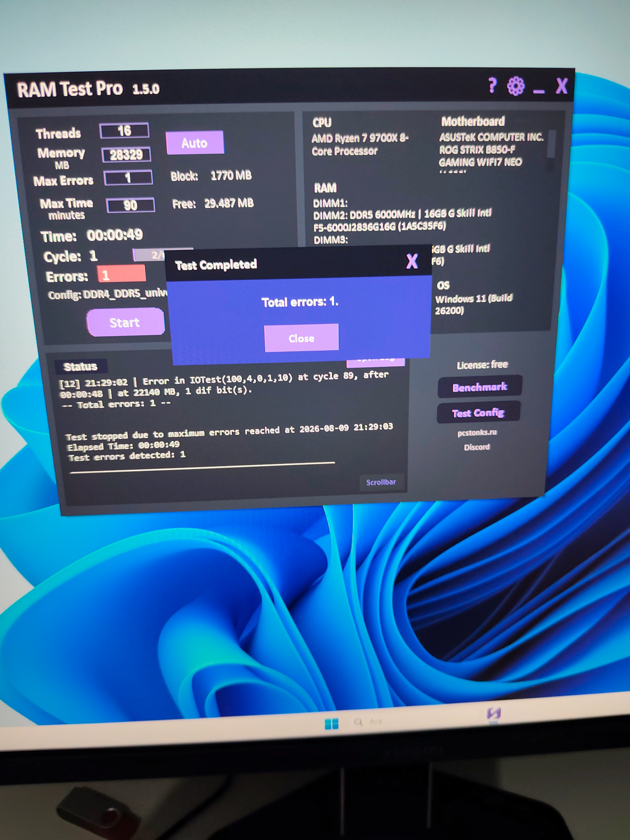630x840 pixels.
Task: Visit the pcstonks.ru link
Action: pos(477,432)
